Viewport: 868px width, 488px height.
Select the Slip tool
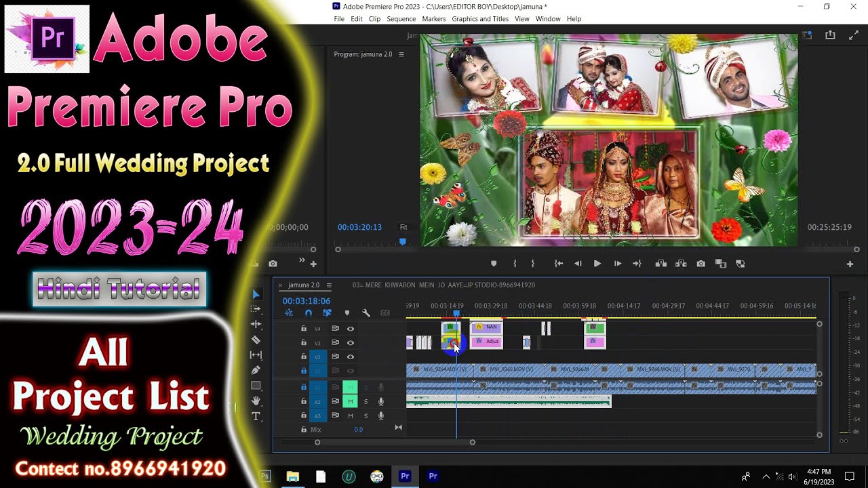point(256,355)
